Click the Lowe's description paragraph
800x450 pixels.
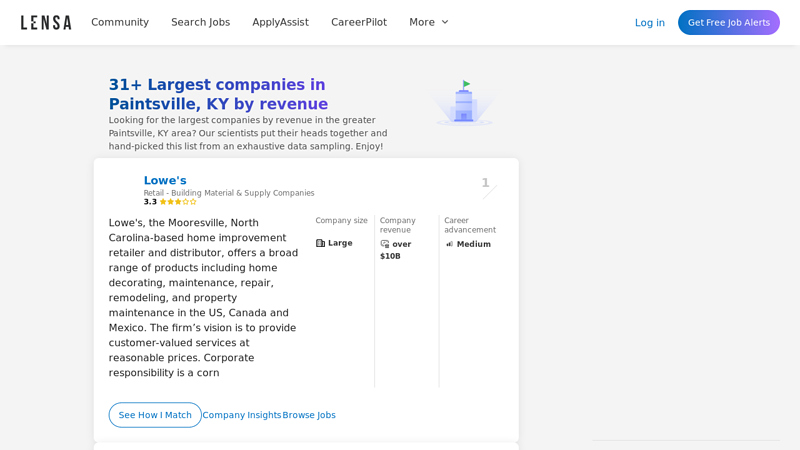pyautogui.click(x=203, y=297)
